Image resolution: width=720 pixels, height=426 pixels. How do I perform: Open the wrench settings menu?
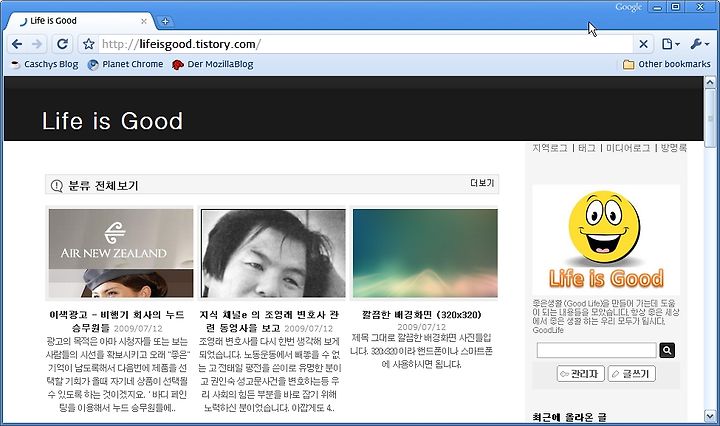(x=699, y=44)
